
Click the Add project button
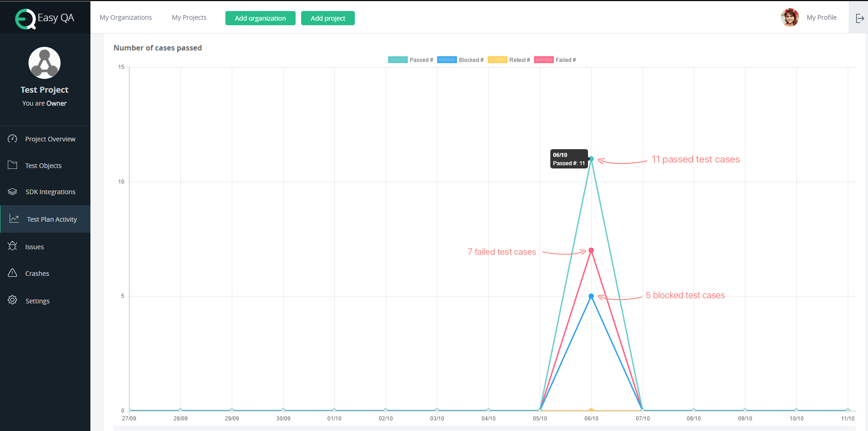click(x=328, y=18)
